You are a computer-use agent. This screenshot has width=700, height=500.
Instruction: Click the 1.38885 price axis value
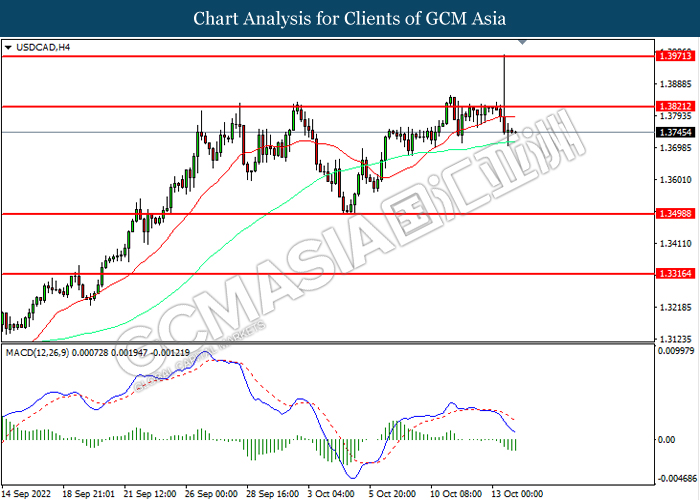click(676, 84)
